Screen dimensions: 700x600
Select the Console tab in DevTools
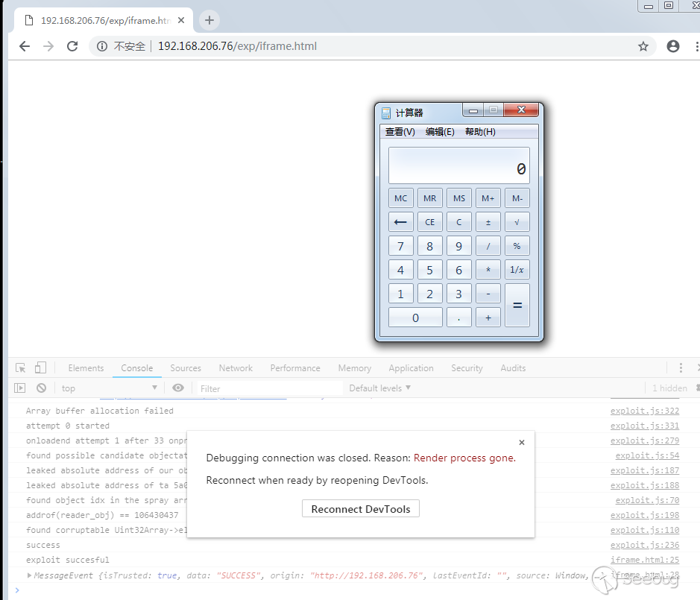[x=137, y=368]
